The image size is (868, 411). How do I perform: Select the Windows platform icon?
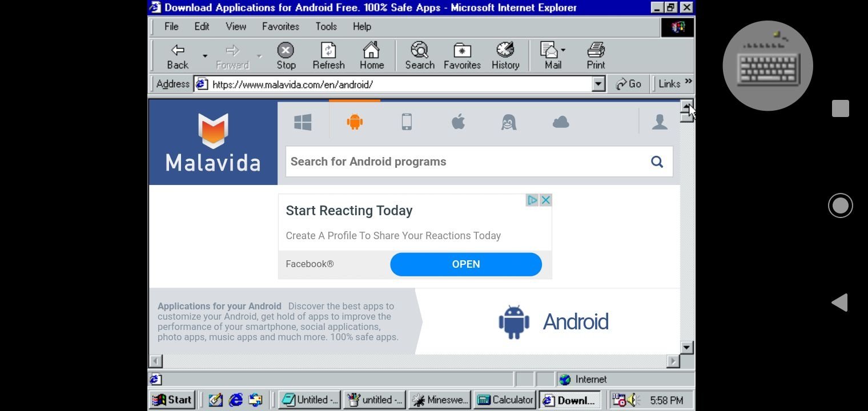[x=303, y=122]
